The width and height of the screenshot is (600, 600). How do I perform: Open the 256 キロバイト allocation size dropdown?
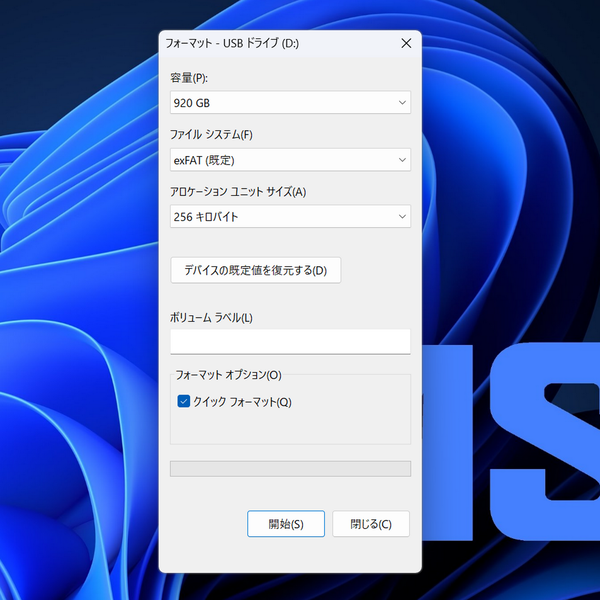[x=280, y=217]
